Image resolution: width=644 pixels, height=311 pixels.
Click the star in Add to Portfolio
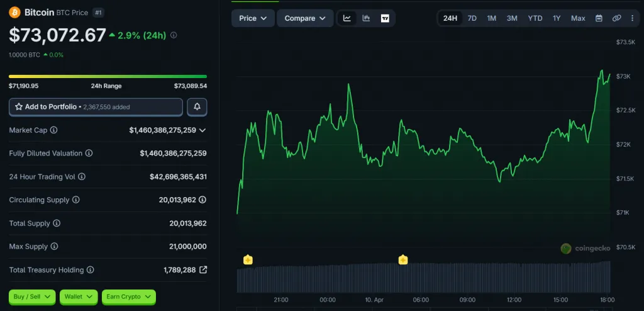pyautogui.click(x=19, y=107)
